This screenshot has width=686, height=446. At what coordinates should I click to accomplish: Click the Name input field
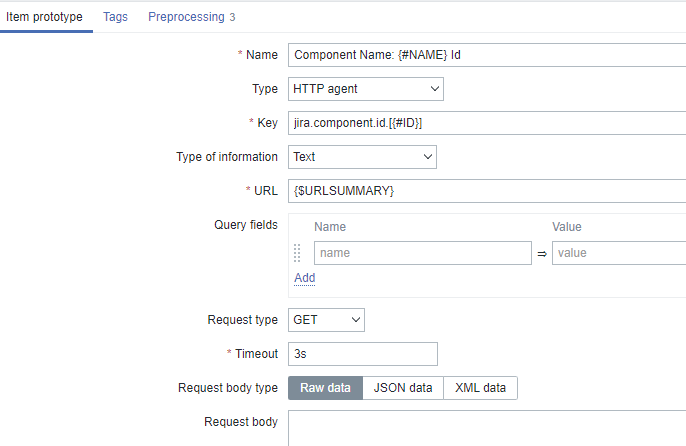tap(486, 55)
